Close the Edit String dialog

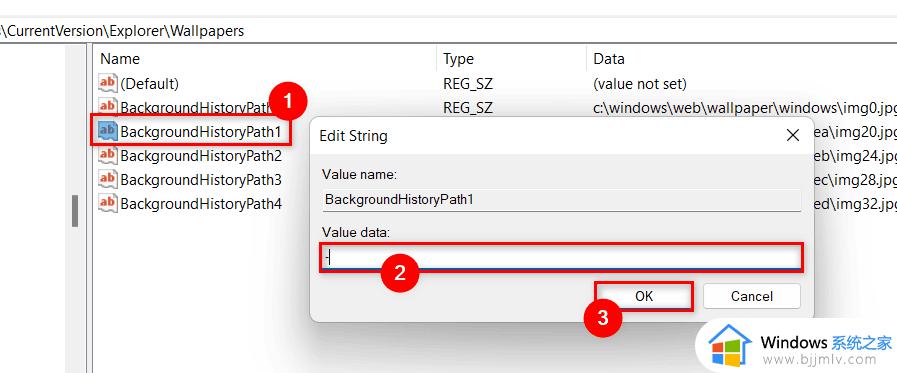tap(792, 136)
